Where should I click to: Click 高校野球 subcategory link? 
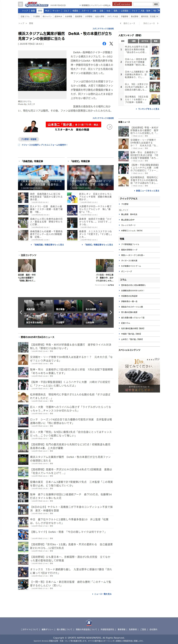pyautogui.click(x=79, y=17)
